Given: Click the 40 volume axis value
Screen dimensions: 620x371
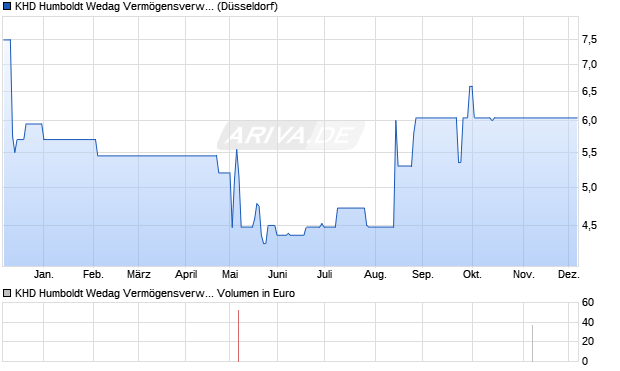Looking at the screenshot, I should point(588,322).
